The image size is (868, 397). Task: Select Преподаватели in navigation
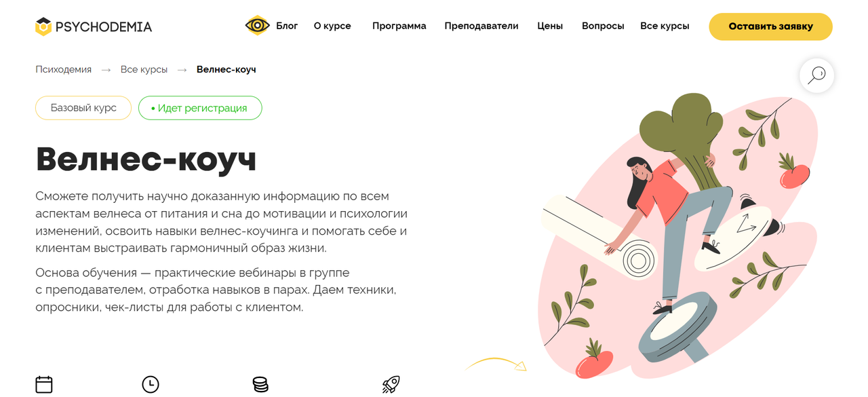pyautogui.click(x=481, y=26)
